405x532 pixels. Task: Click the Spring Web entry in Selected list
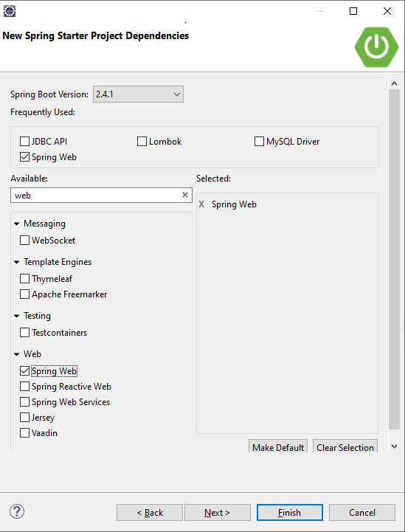point(234,204)
